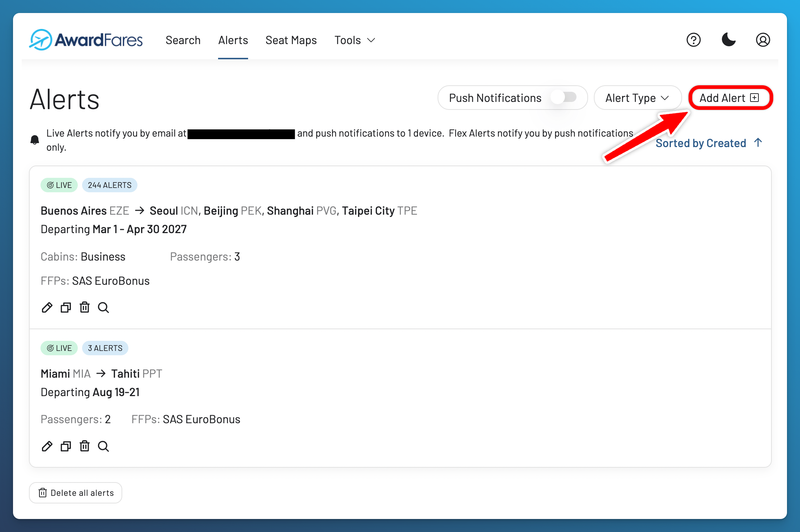Duplicate the Buenos Aires alert
Viewport: 800px width, 532px height.
66,308
